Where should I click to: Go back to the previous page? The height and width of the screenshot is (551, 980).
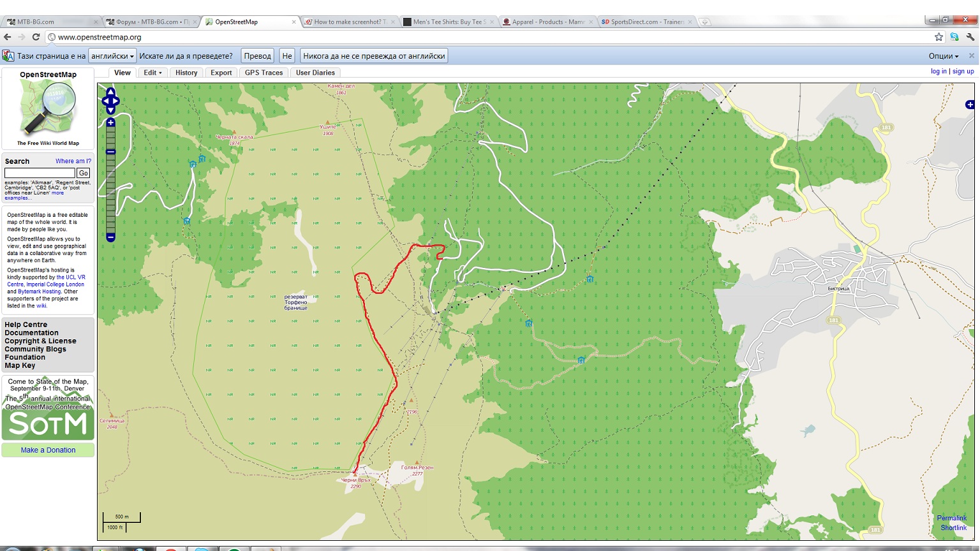[8, 37]
